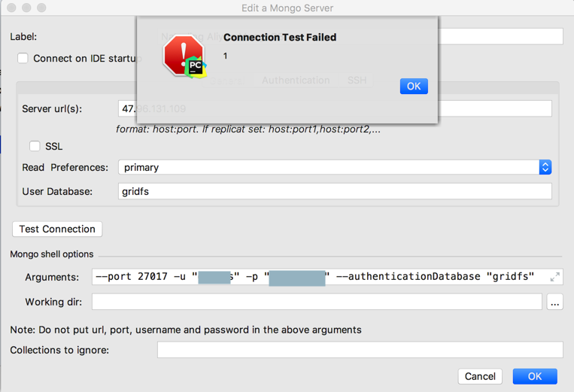Click the empty Working dir field
574x392 pixels.
click(x=316, y=302)
